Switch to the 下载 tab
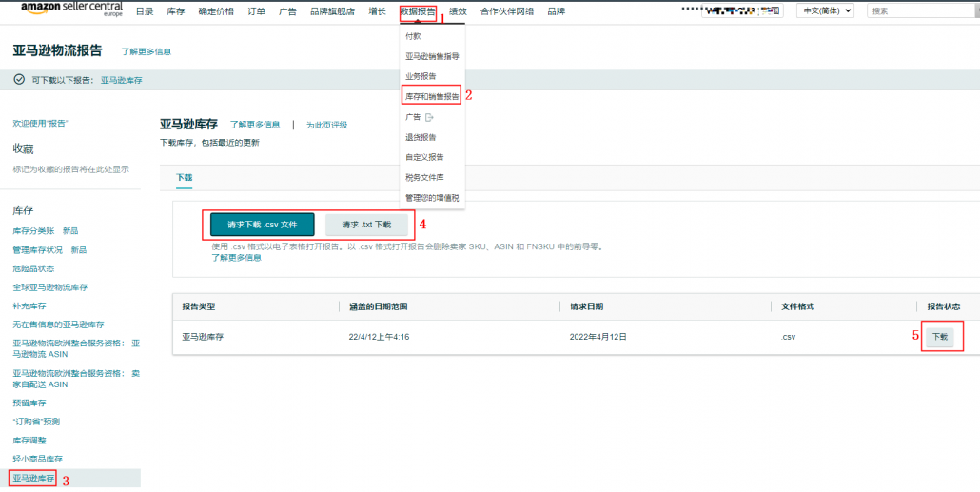Screen dimensions: 980x492 coord(184,178)
